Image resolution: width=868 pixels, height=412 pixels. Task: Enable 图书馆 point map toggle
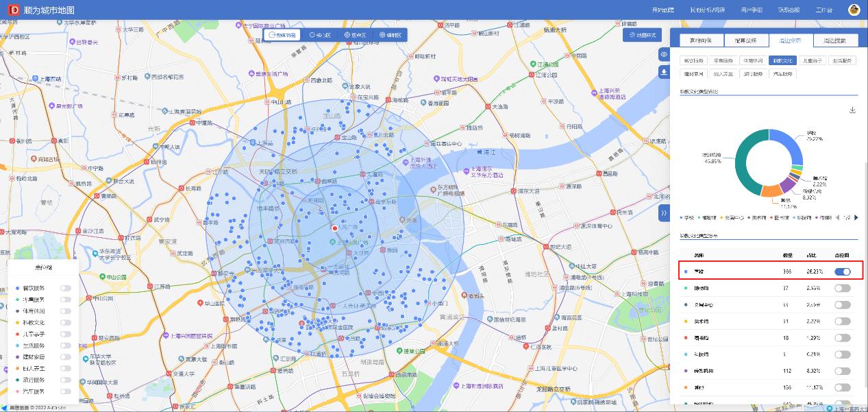pos(843,338)
